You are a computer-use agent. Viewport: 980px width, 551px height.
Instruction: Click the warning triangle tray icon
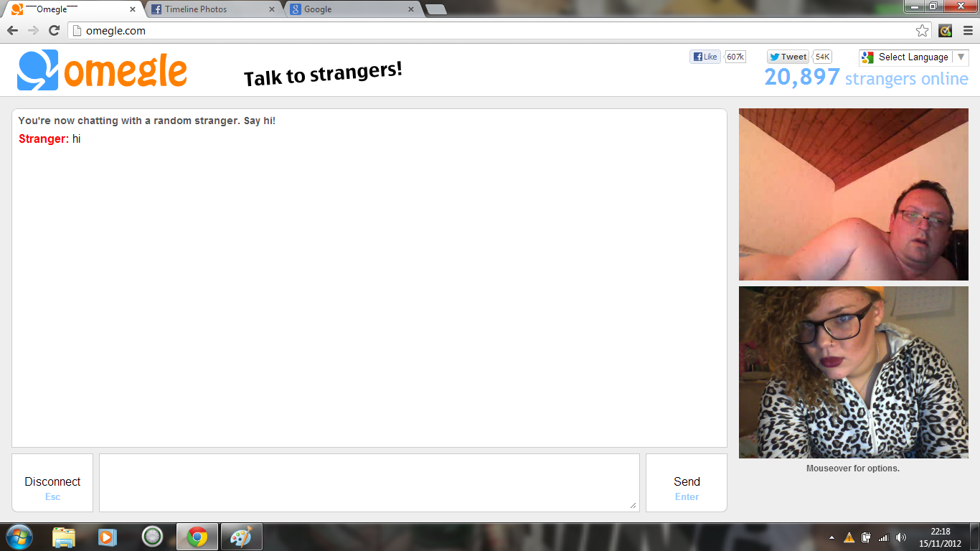coord(849,537)
